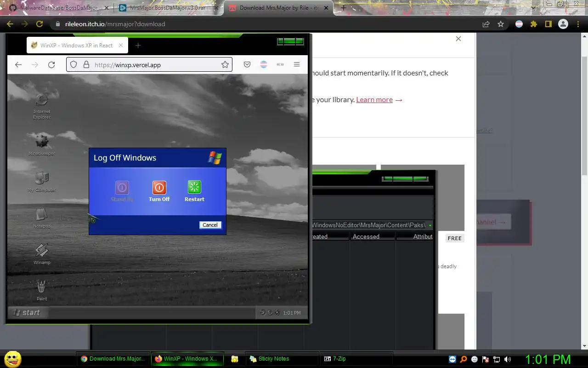Viewport: 588px width, 368px height.
Task: Click the Attribut column header in 7-Zip
Action: [415, 236]
